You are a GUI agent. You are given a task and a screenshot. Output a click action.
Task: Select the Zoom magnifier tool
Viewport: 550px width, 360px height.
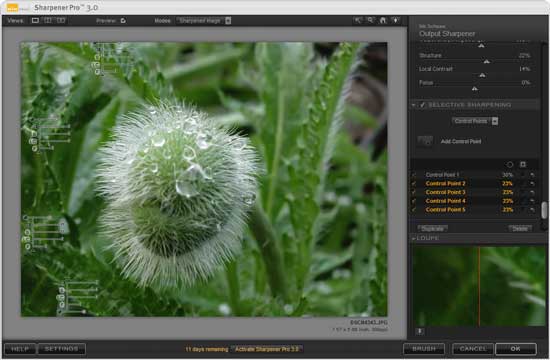point(370,20)
